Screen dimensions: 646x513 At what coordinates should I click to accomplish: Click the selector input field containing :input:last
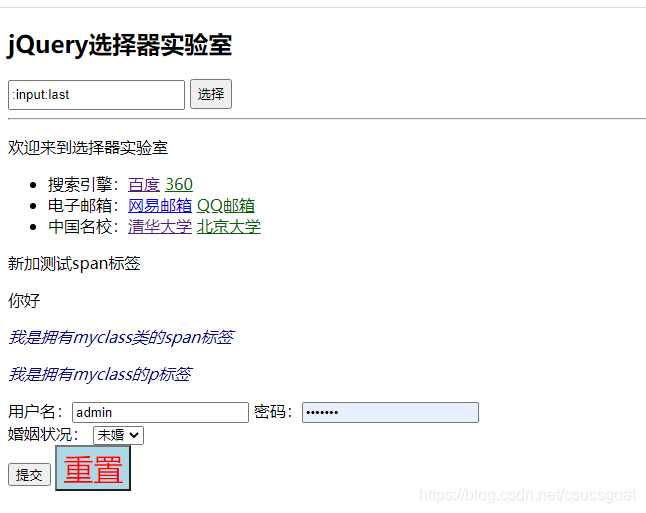96,95
